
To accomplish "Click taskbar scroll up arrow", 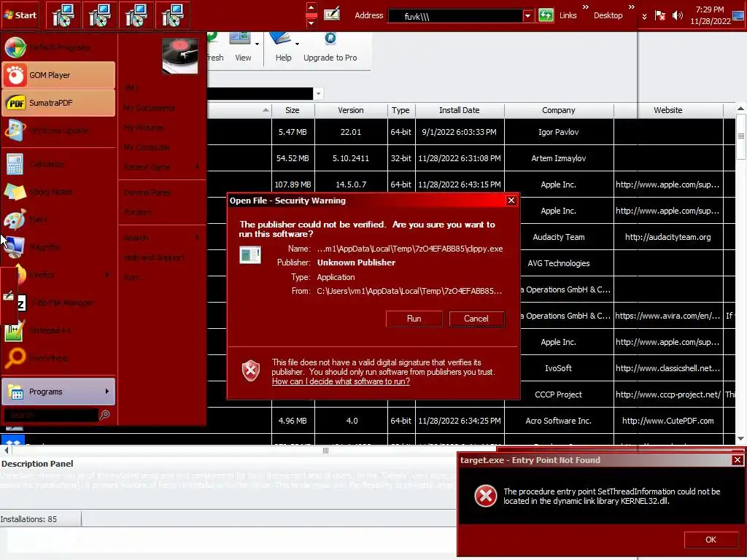I will (x=311, y=7).
